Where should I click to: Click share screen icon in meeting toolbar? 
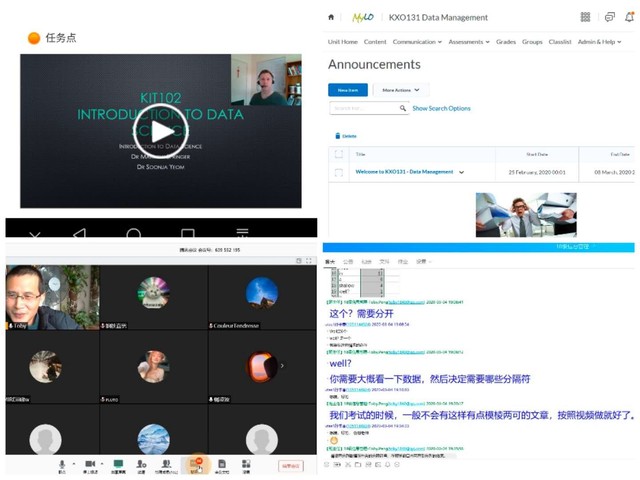pyautogui.click(x=118, y=465)
